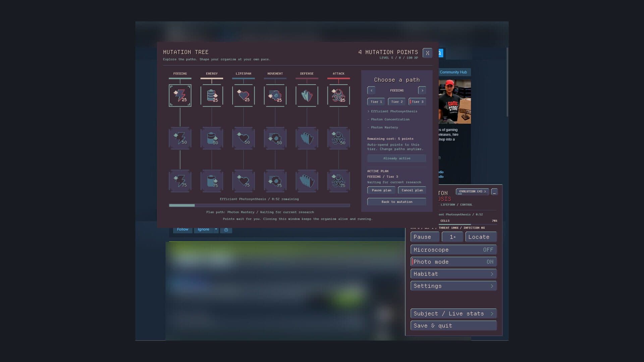Select Lifespan tier 25 heart icon
Viewport: 644px width, 362px height.
[x=244, y=96]
